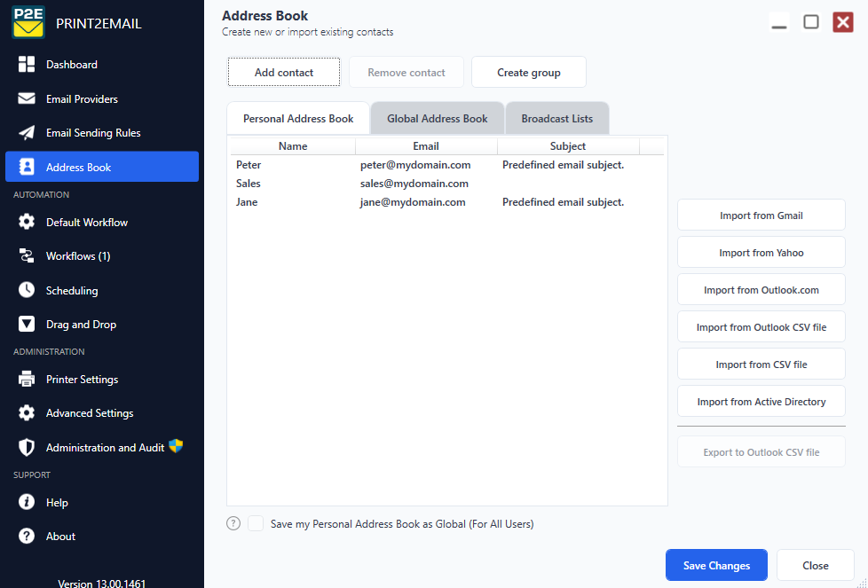Viewport: 868px width, 588px height.
Task: Switch to the Personal Address Book tab
Action: [298, 118]
